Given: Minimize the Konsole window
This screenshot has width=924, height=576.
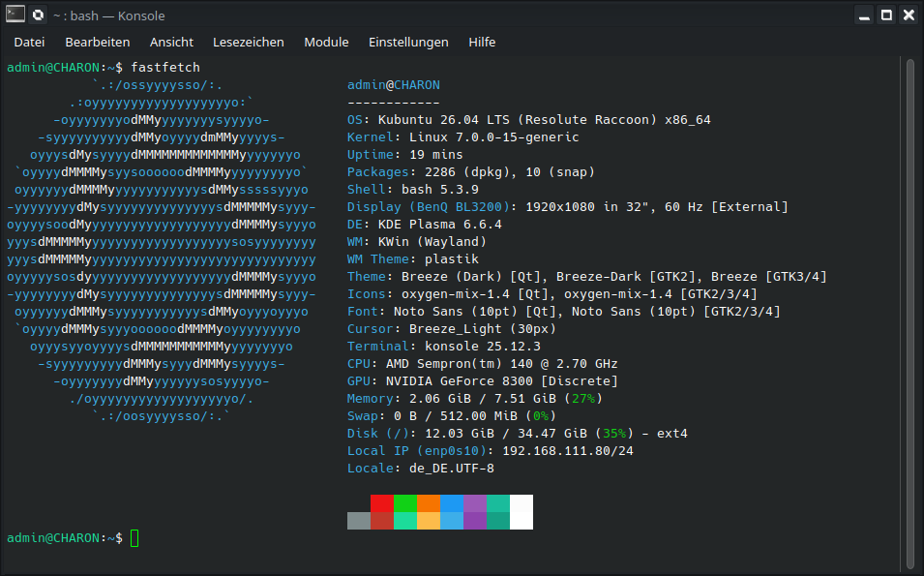Looking at the screenshot, I should click(864, 15).
